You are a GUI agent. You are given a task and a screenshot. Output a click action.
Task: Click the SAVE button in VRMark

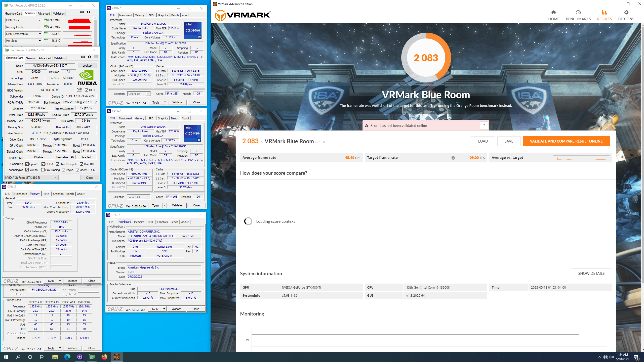click(509, 141)
